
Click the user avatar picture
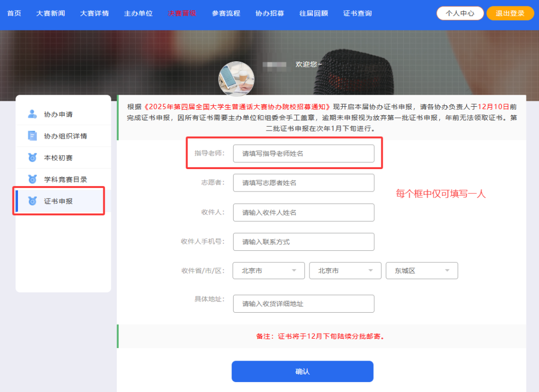pyautogui.click(x=237, y=79)
